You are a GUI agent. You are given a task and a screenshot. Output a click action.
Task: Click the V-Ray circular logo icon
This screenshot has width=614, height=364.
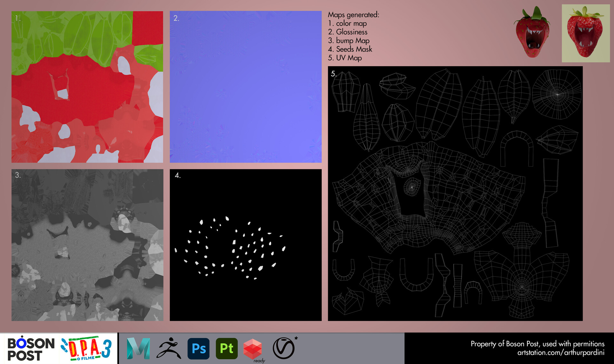(283, 348)
